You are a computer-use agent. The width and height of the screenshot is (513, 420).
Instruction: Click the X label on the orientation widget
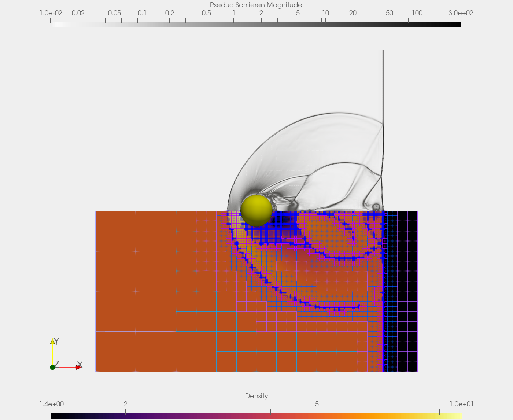click(x=80, y=365)
